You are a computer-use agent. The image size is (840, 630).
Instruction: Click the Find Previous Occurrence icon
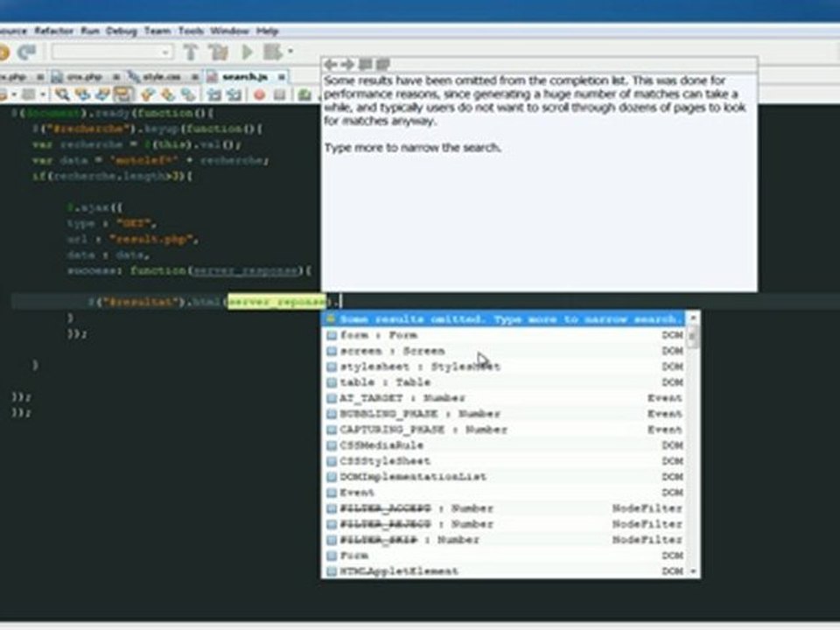coord(82,94)
